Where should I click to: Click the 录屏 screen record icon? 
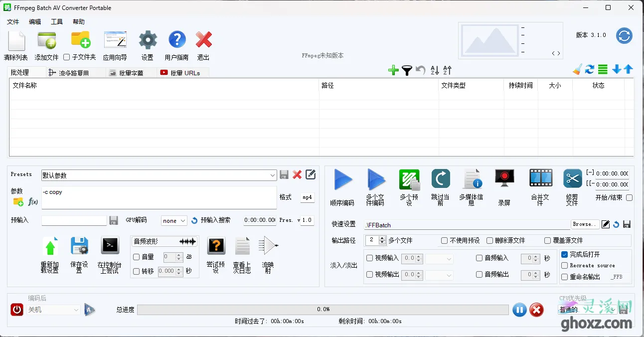point(504,178)
